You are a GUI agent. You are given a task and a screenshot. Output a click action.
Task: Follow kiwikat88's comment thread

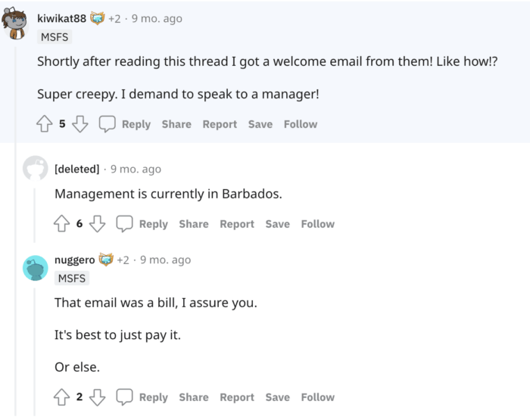point(301,124)
